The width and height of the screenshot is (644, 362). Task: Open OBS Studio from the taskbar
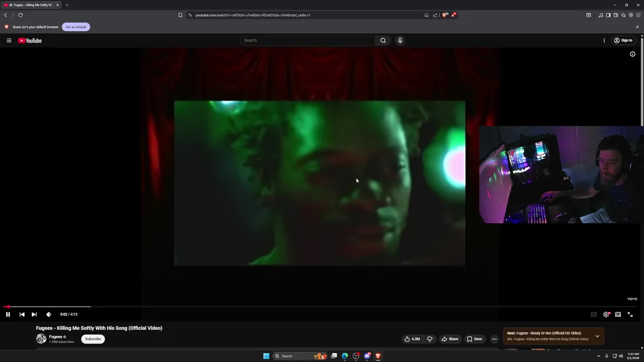356,356
